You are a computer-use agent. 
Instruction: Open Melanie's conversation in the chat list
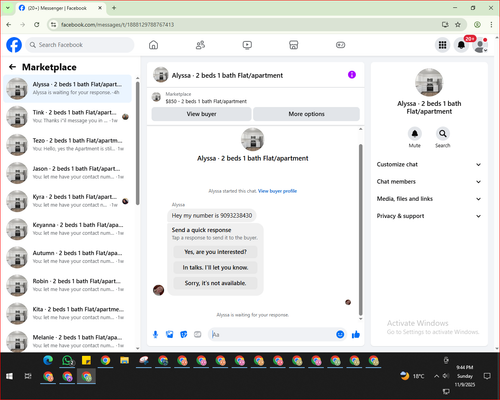(68, 341)
